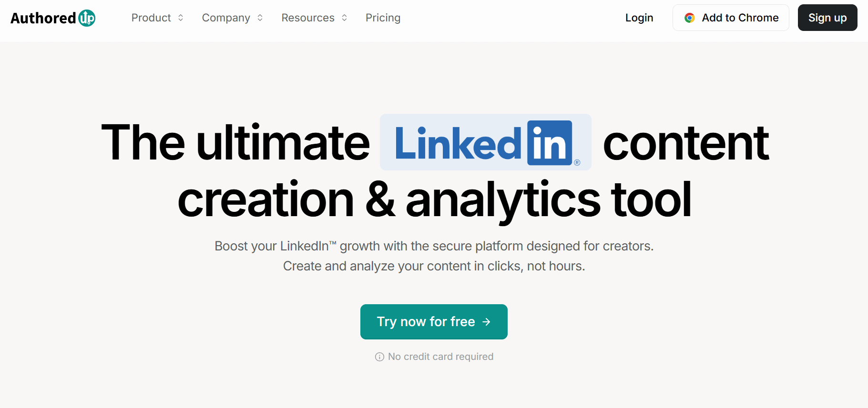Open the Resources menu
Viewport: 868px width, 408px height.
click(314, 18)
